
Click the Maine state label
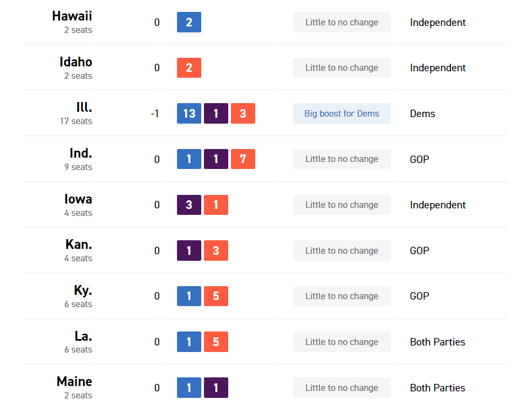pyautogui.click(x=74, y=382)
